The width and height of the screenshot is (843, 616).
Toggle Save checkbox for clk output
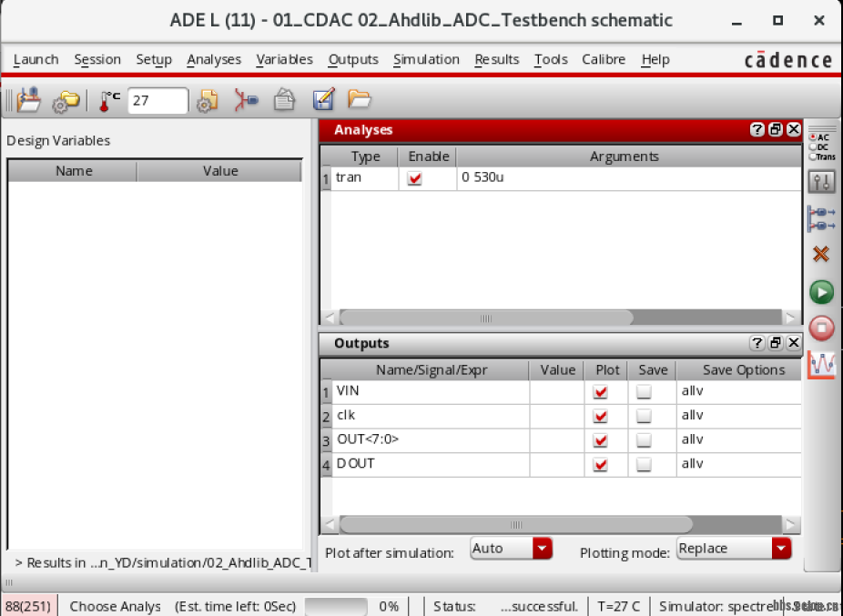pos(644,416)
